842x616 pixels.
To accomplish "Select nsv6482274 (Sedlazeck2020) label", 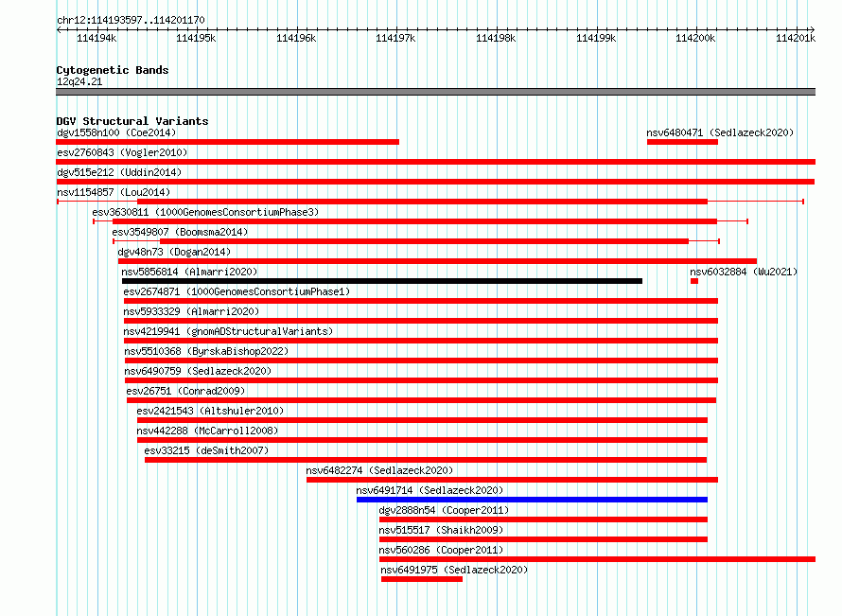I will 379,470.
